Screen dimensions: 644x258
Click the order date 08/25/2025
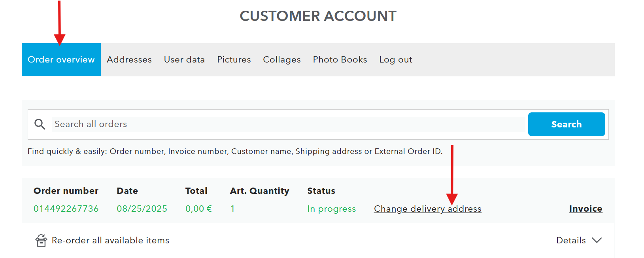pos(142,209)
